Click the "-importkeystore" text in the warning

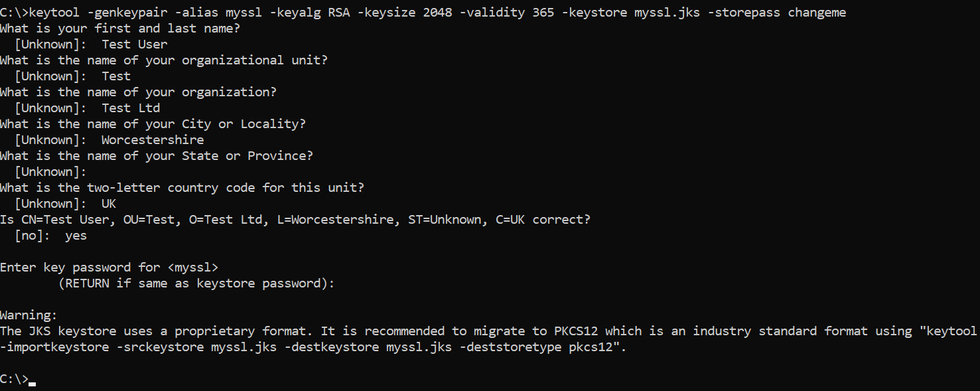54,347
